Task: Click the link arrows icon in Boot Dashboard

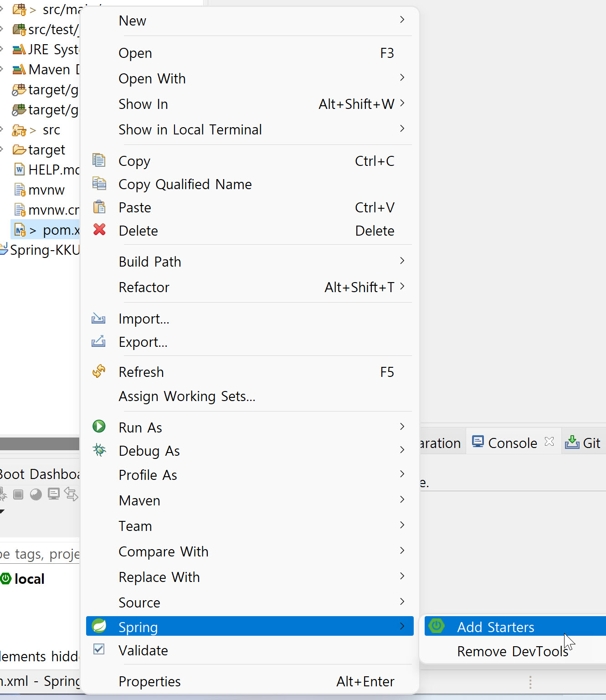Action: [71, 494]
